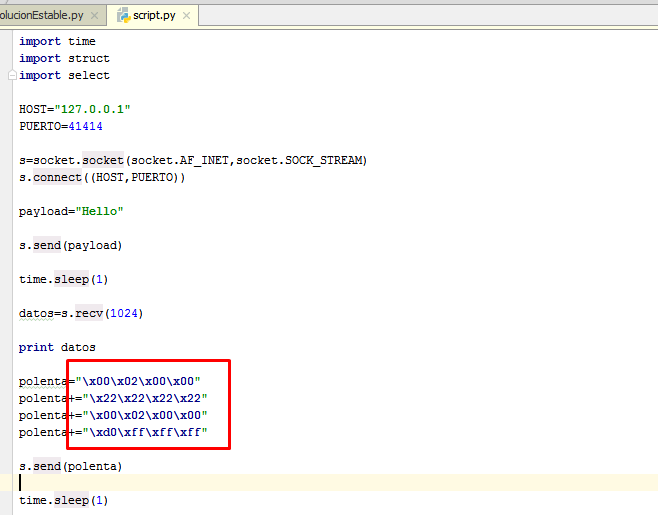Viewport: 658px width, 515px height.
Task: Open the olucionEstable.py editor tab
Action: click(42, 15)
